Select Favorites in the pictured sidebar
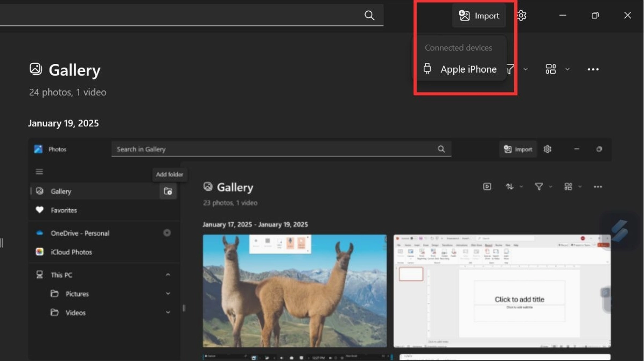Viewport: 644px width, 361px height. 64,210
